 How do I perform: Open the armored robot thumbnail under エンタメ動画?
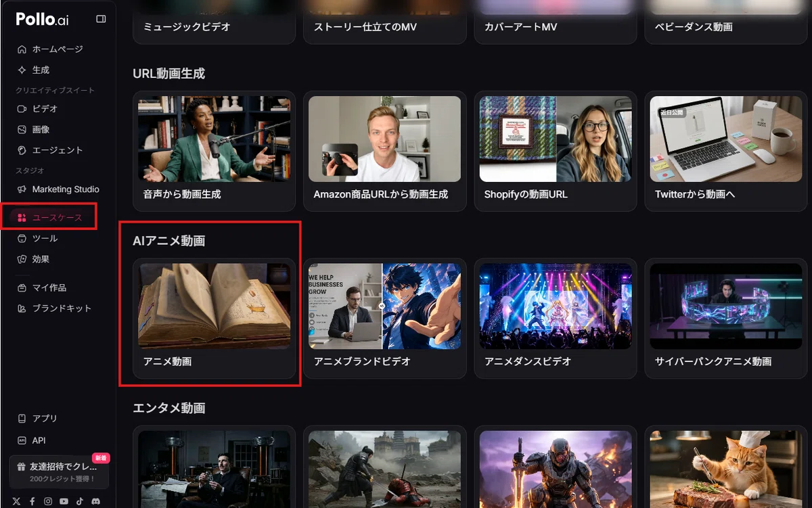555,469
